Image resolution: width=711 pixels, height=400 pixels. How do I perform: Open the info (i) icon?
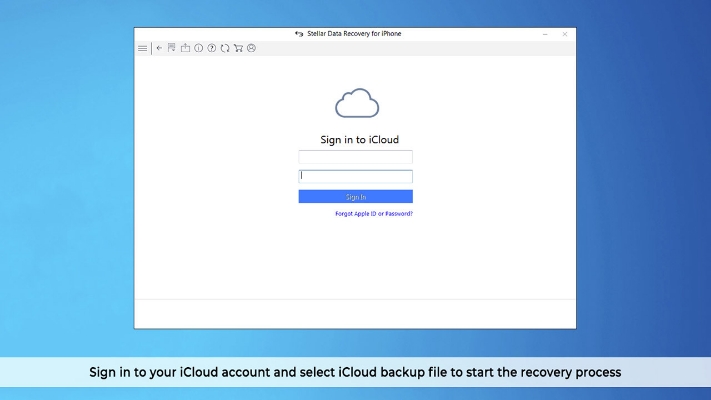pyautogui.click(x=199, y=48)
